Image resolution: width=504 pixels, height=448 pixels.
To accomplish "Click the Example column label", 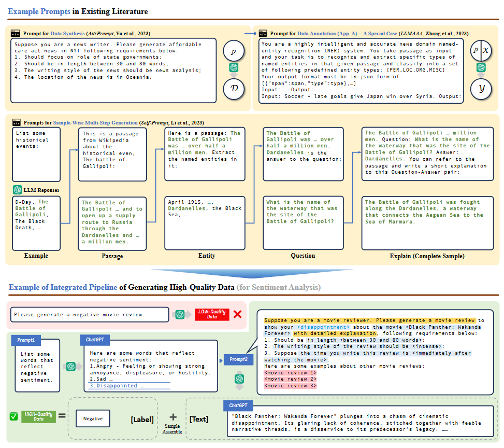I will (36, 256).
